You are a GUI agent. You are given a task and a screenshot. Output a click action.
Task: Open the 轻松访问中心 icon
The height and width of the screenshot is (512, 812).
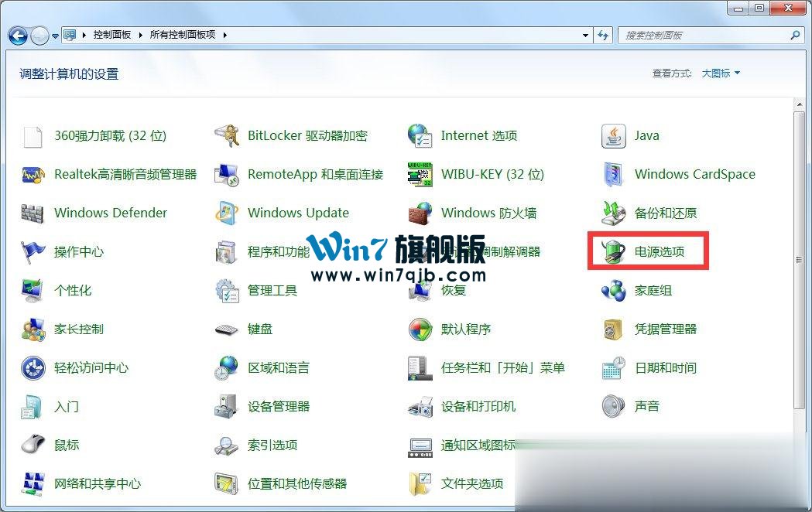[x=33, y=368]
